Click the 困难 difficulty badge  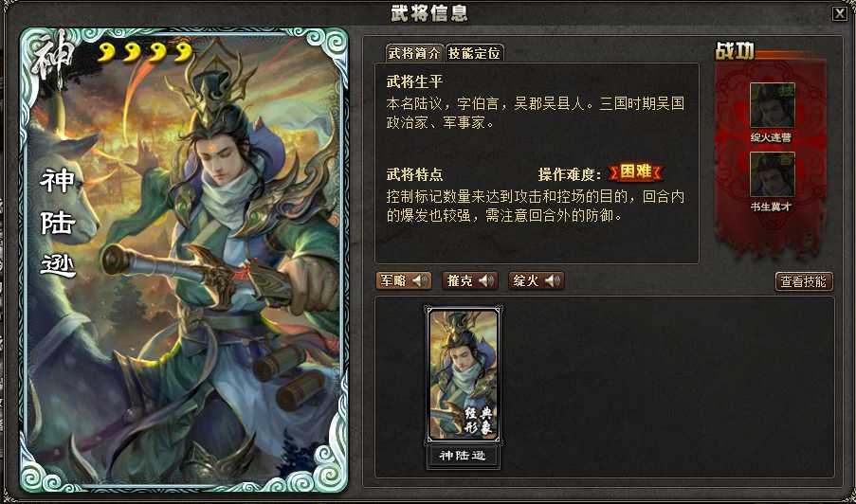coord(635,172)
